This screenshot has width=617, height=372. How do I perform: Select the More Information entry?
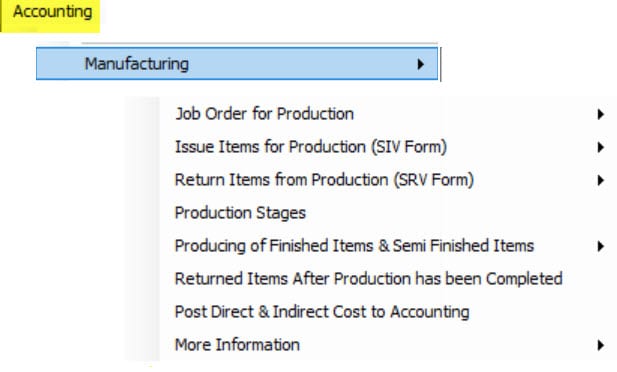[x=237, y=345]
